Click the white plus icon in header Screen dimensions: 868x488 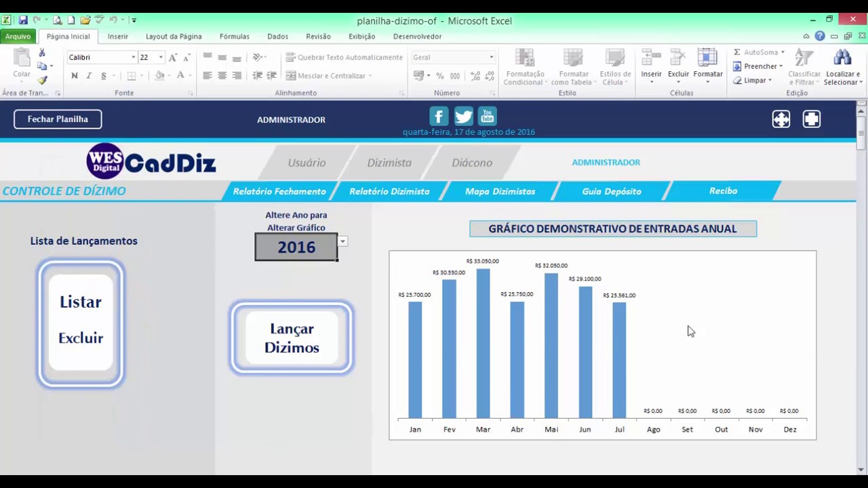pos(812,119)
